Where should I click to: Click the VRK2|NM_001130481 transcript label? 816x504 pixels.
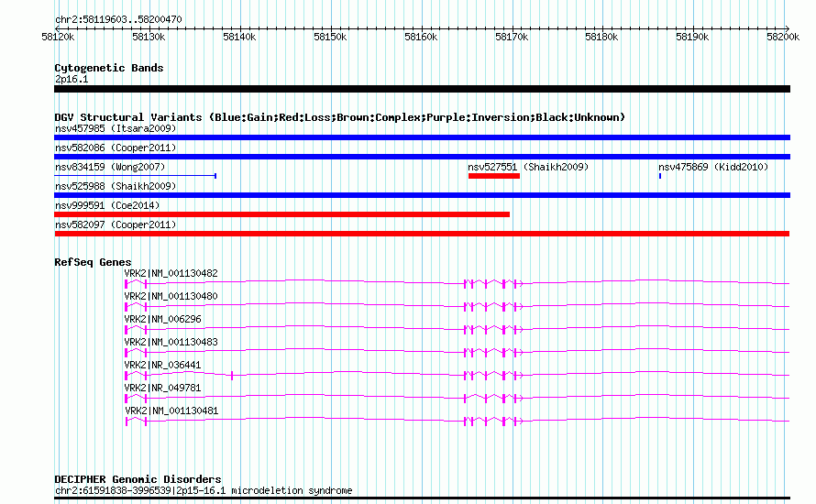click(x=171, y=411)
